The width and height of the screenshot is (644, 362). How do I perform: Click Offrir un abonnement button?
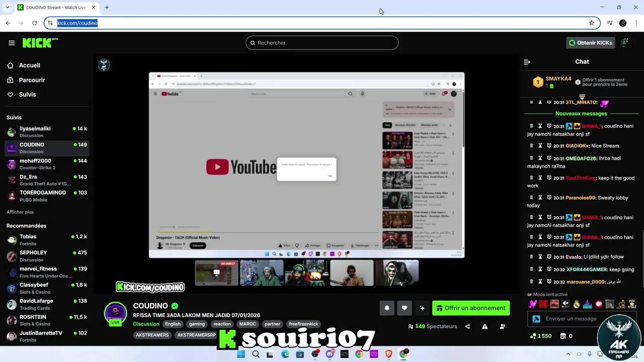click(471, 308)
